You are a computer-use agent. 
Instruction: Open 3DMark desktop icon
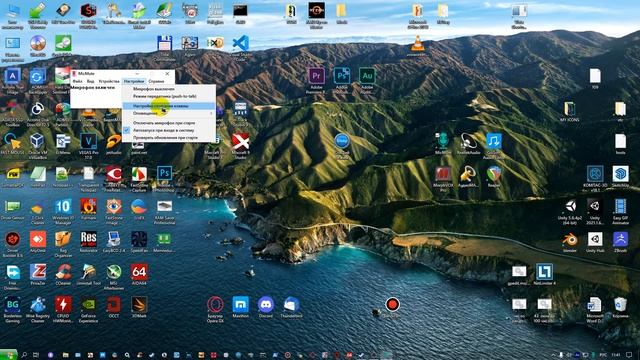point(139,304)
